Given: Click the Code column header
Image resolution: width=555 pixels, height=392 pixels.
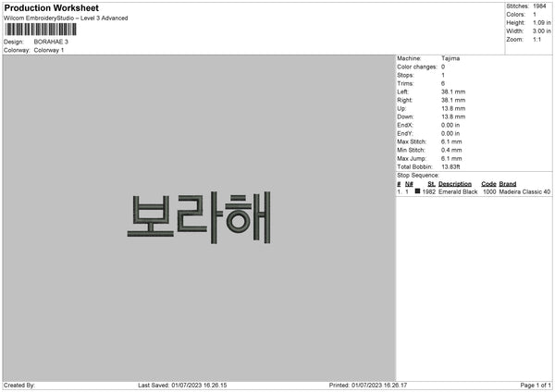Looking at the screenshot, I should pos(488,184).
